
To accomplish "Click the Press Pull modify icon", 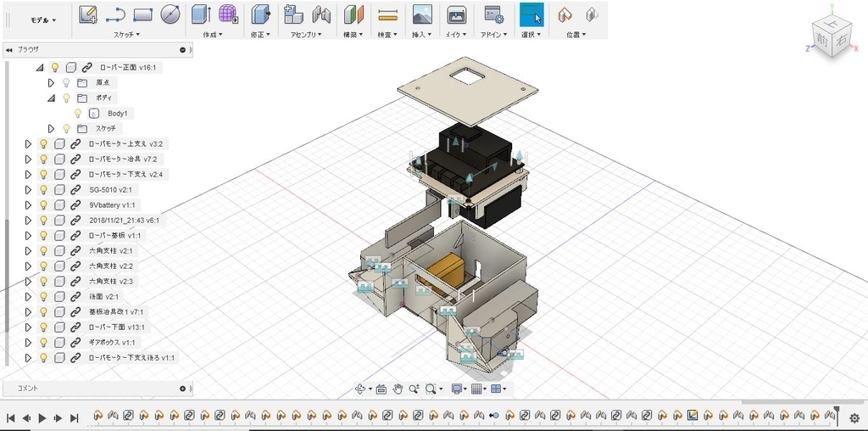I will pyautogui.click(x=260, y=14).
